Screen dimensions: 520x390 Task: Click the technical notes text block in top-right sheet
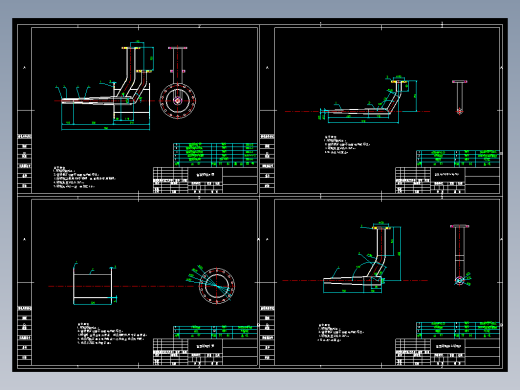(x=347, y=145)
